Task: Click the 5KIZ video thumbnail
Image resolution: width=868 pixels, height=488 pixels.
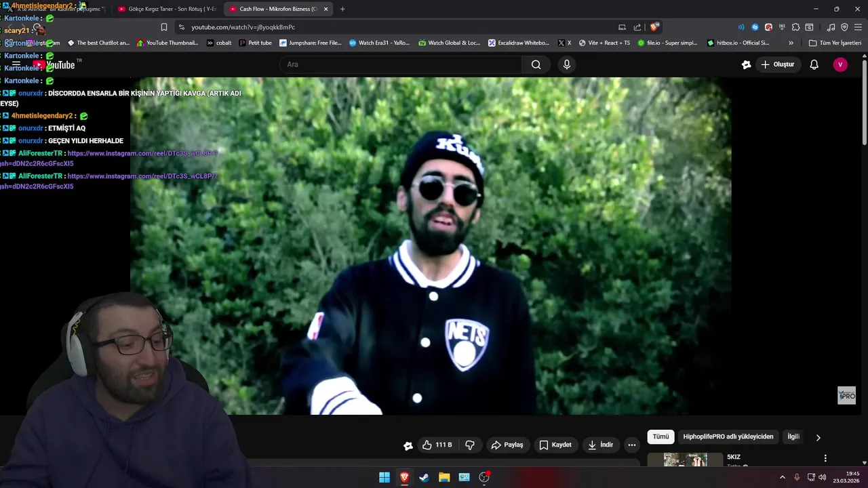Action: (x=685, y=460)
